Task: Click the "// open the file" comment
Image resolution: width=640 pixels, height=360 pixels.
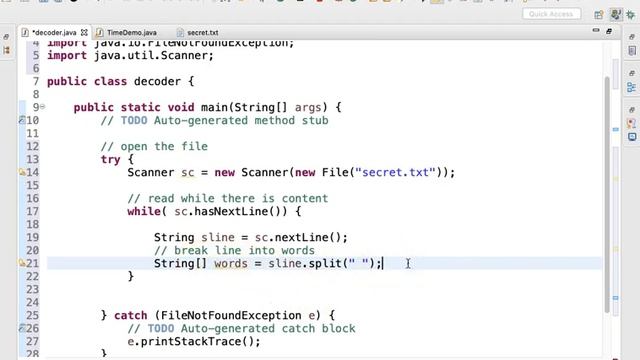Action: coord(154,147)
